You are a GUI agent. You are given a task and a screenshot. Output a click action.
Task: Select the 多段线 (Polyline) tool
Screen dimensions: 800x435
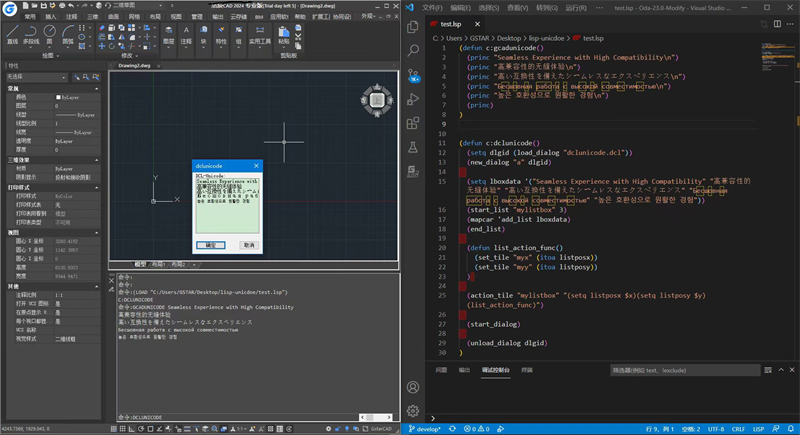click(x=31, y=34)
